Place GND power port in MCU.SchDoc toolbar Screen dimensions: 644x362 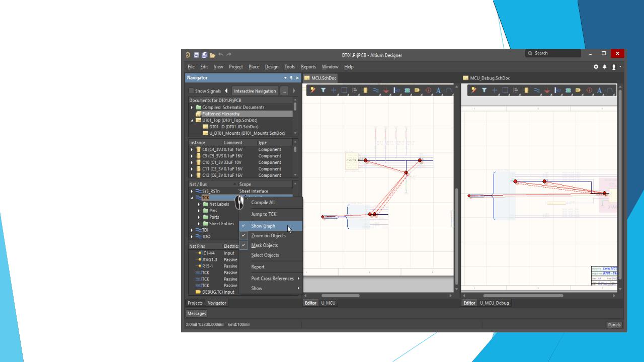tap(386, 90)
